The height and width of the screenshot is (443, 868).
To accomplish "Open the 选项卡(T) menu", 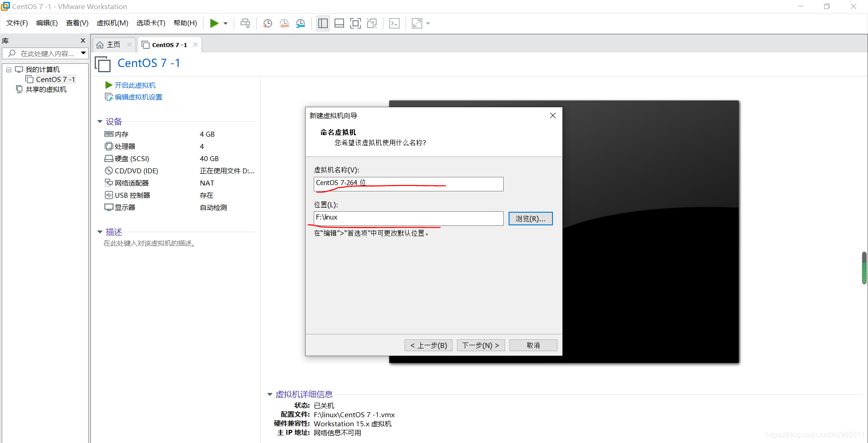I will coord(151,23).
